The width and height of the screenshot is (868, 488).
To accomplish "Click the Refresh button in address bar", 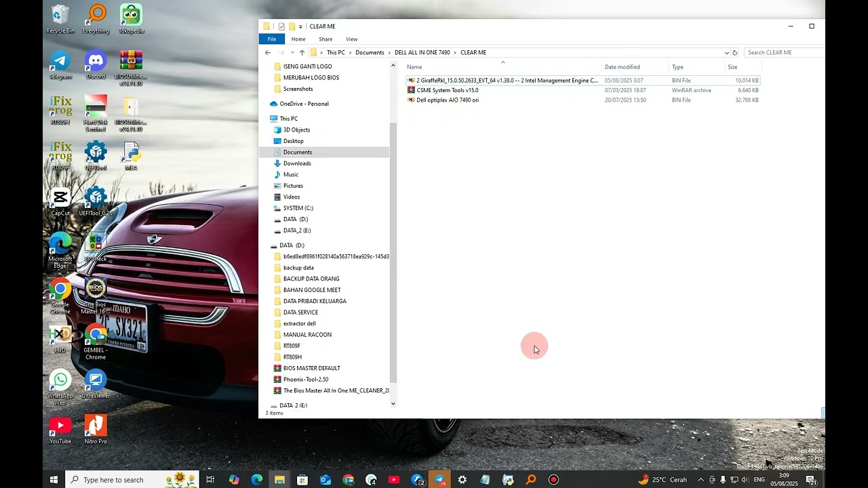I will click(734, 52).
